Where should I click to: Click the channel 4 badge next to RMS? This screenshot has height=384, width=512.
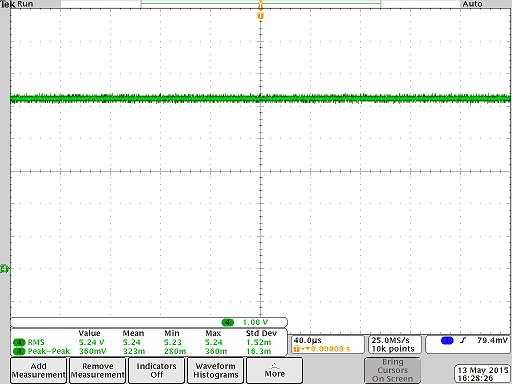coord(19,342)
